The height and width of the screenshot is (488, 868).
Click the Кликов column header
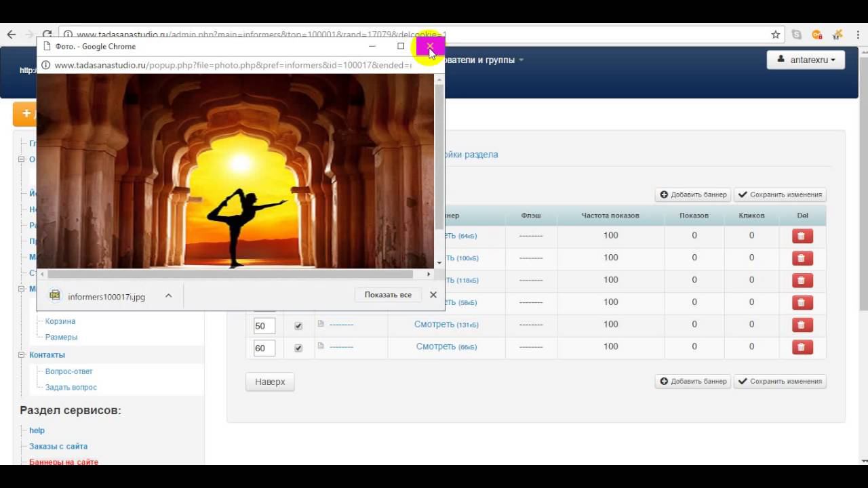coord(751,216)
